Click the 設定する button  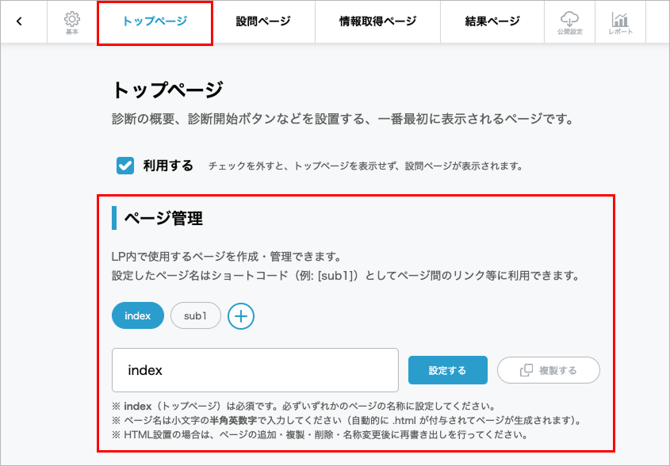(447, 370)
